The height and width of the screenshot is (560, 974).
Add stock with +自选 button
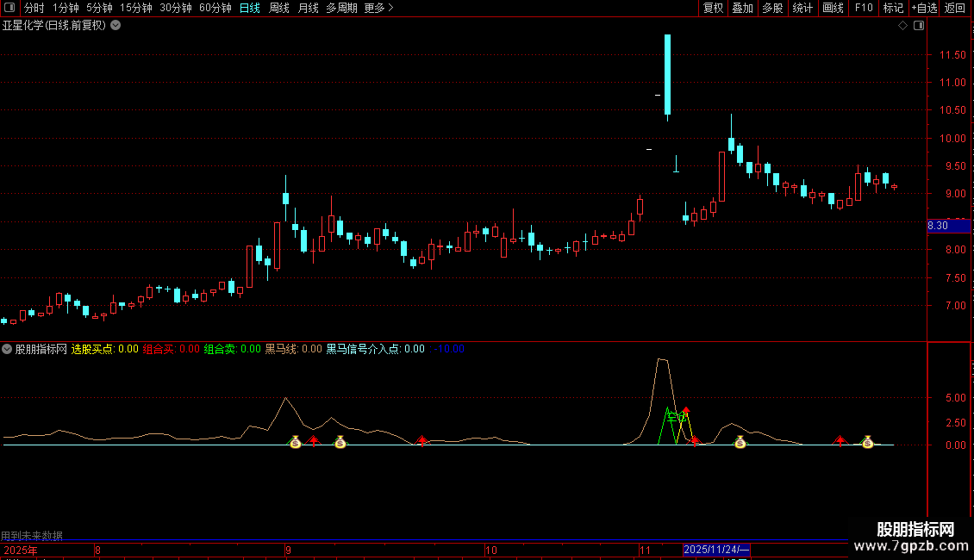pos(924,8)
